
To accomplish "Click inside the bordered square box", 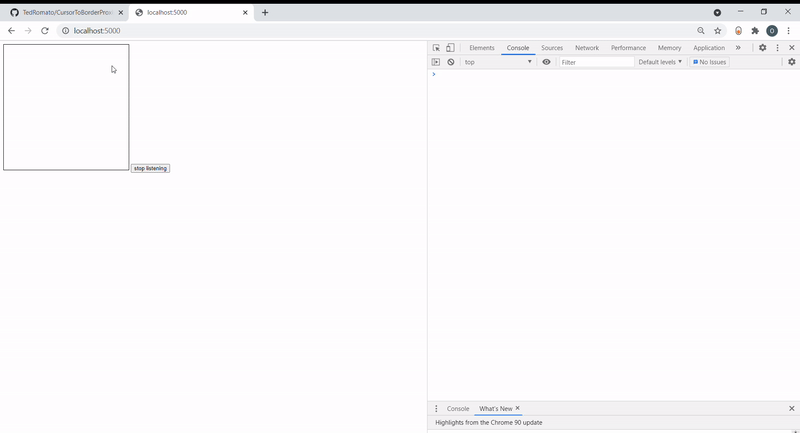I will pyautogui.click(x=66, y=107).
